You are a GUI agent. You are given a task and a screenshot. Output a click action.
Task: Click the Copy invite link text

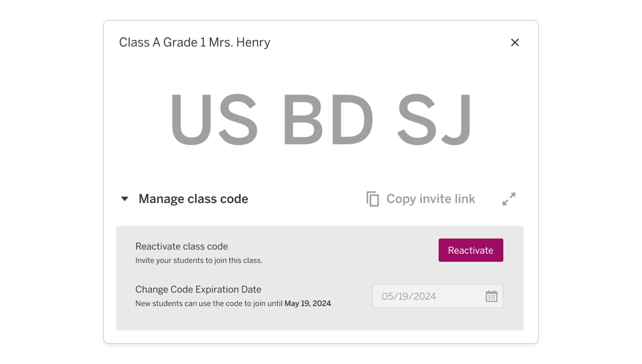(430, 198)
